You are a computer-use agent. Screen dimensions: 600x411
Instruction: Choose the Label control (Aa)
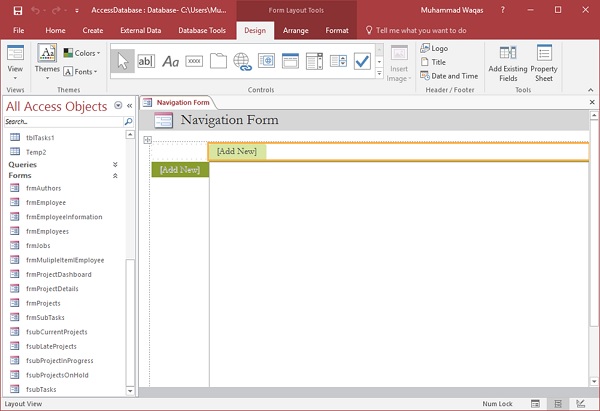coord(170,61)
